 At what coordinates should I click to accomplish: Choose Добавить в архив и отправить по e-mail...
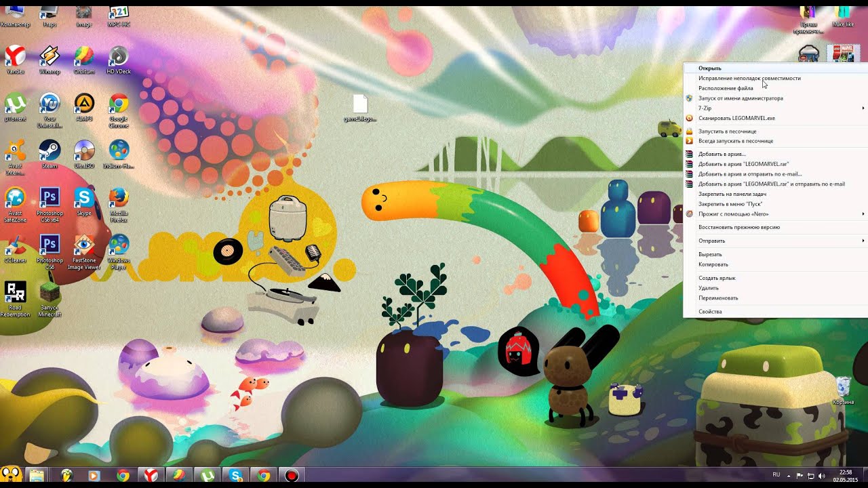(x=775, y=174)
